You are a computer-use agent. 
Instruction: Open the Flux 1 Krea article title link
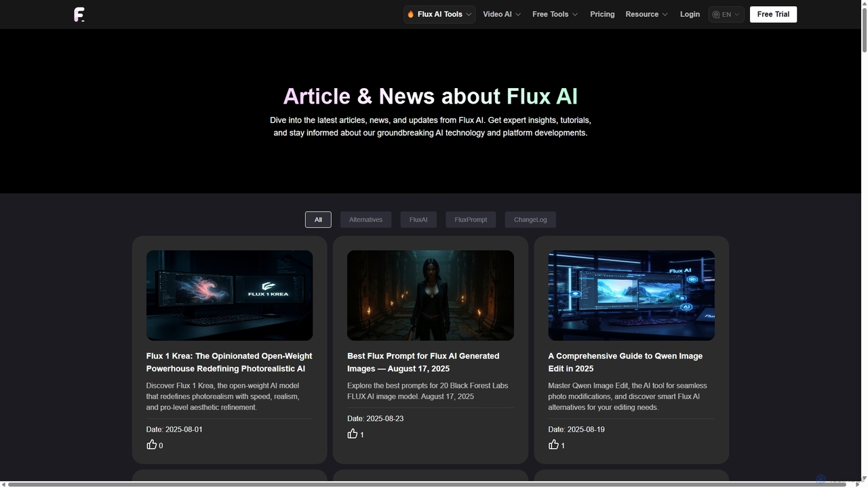(229, 362)
